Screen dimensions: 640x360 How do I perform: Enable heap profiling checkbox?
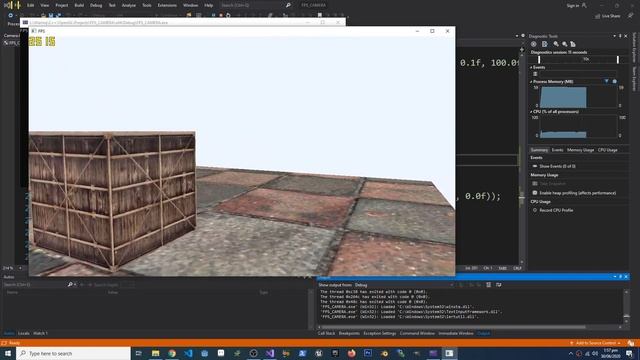[x=535, y=193]
